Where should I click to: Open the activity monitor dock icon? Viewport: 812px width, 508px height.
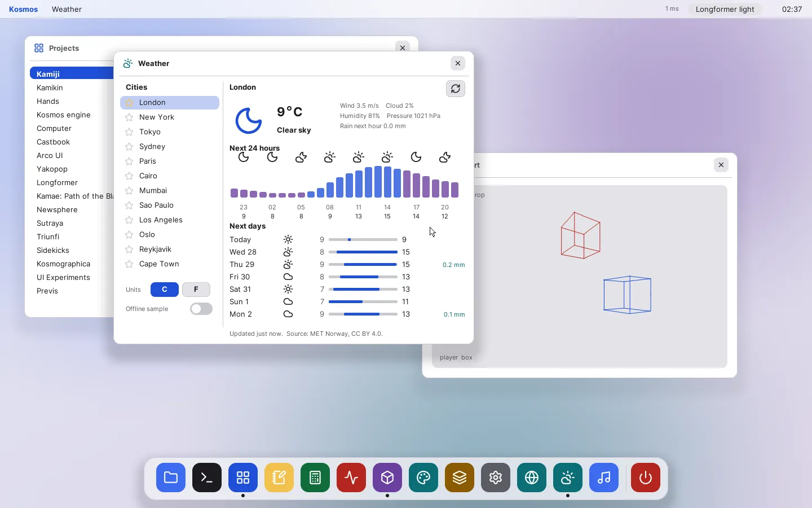[x=351, y=478]
